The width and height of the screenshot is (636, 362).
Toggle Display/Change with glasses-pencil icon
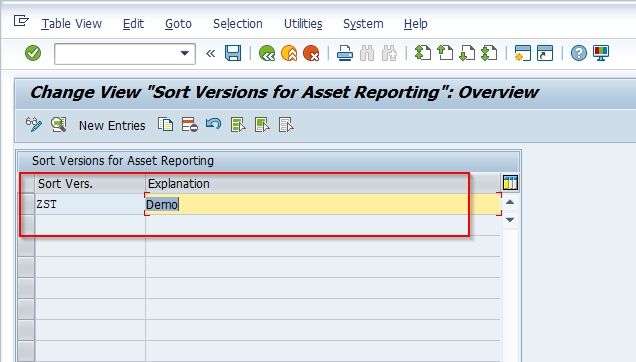(34, 125)
